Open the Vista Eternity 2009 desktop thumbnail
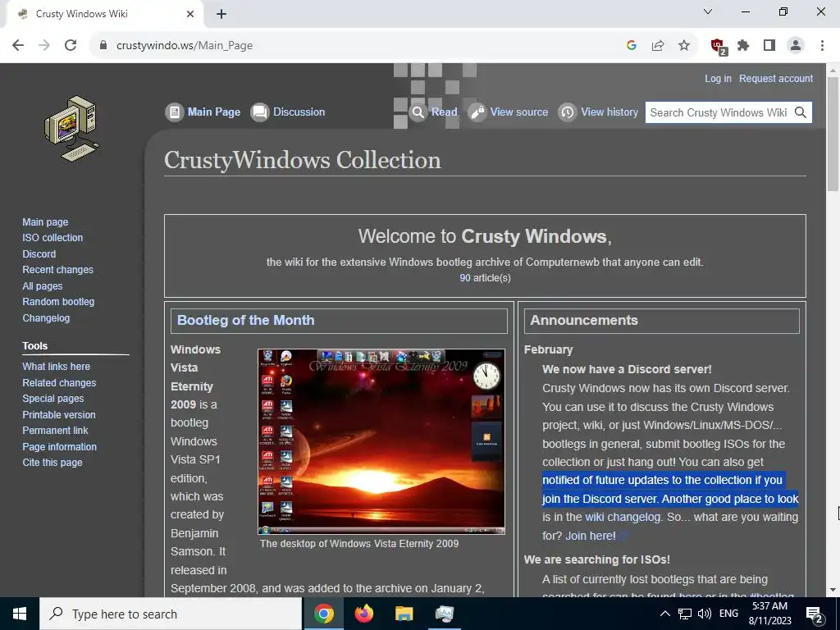The image size is (840, 630). [381, 441]
